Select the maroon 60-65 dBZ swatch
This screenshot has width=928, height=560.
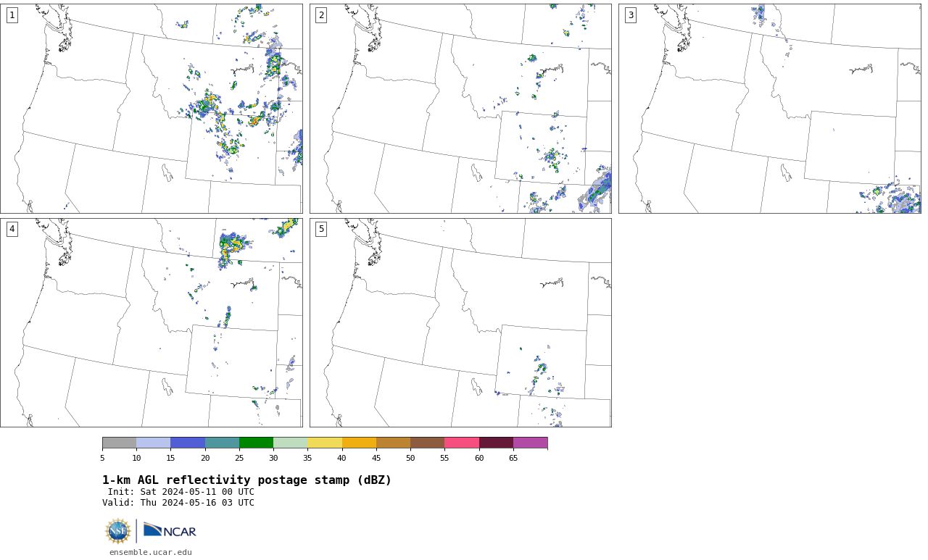click(x=496, y=443)
